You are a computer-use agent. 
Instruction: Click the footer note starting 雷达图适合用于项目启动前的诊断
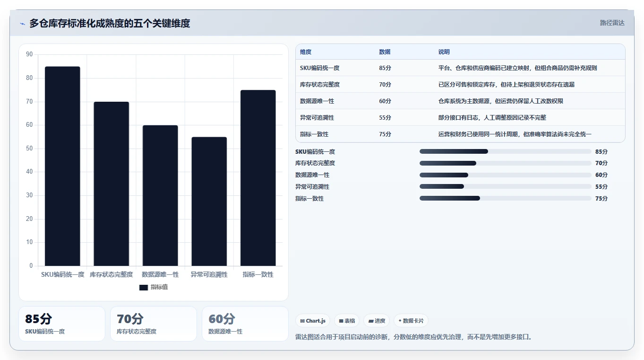tap(414, 337)
